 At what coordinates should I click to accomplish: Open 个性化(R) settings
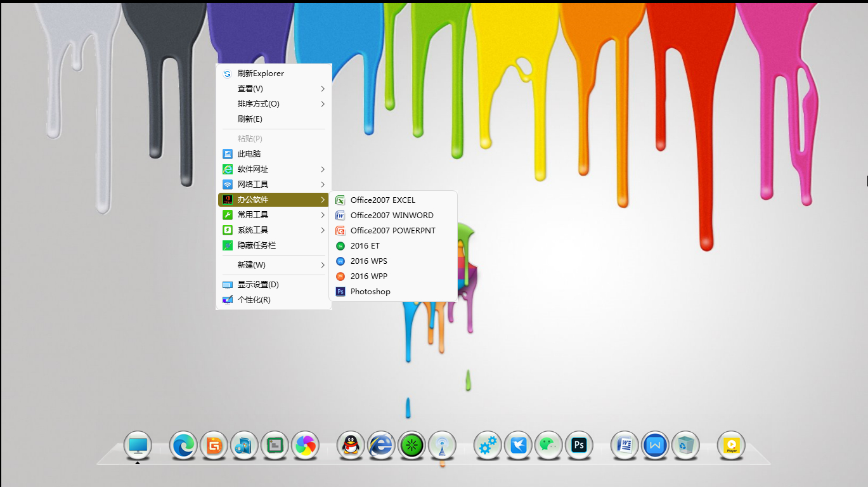tap(273, 300)
